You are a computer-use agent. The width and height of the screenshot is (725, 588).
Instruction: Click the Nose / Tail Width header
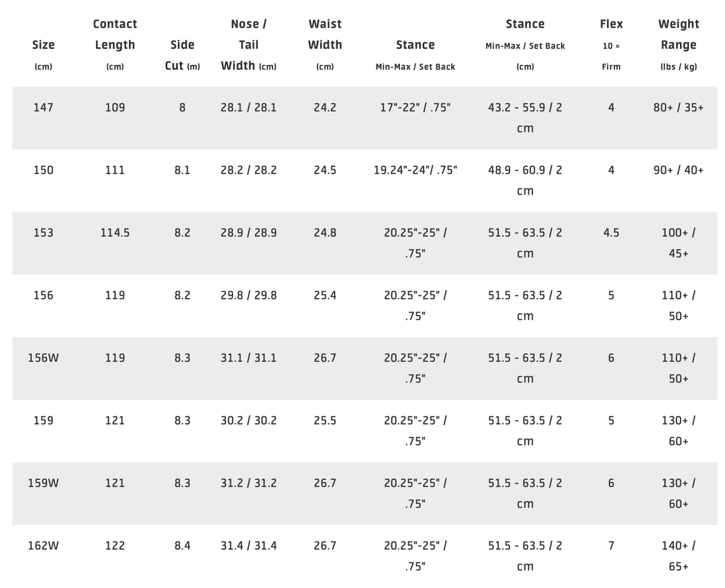coord(248,44)
